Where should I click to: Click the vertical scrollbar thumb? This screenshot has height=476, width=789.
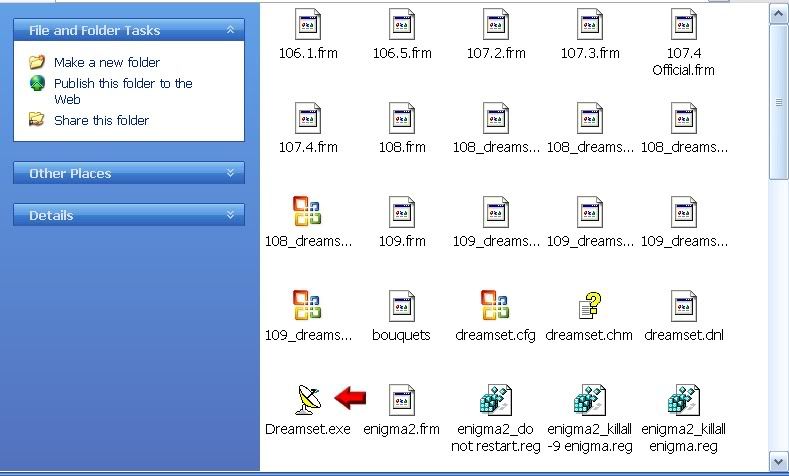tap(778, 102)
